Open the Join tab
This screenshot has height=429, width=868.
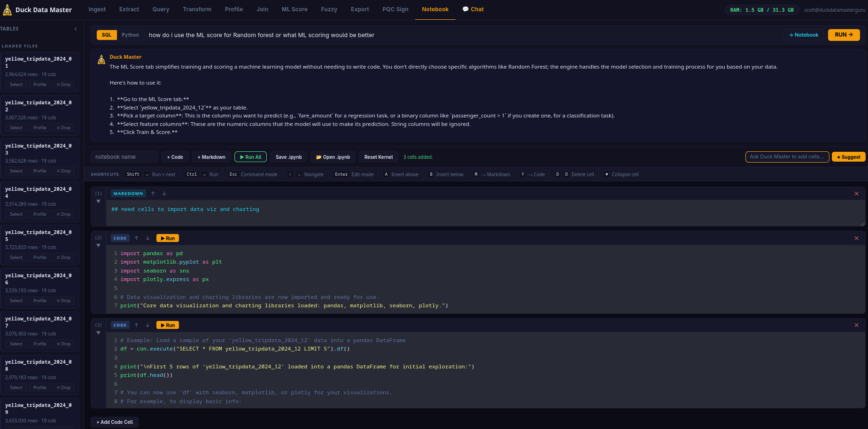click(262, 9)
